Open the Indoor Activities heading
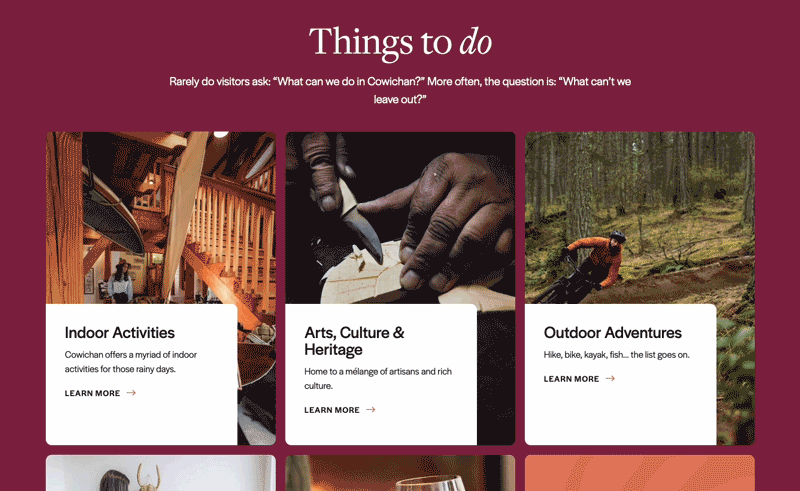 (x=119, y=333)
